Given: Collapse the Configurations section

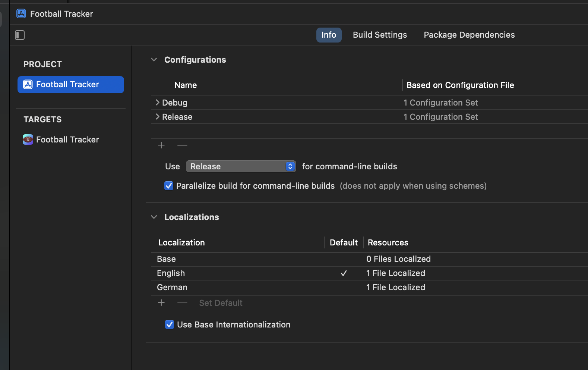Looking at the screenshot, I should tap(154, 60).
